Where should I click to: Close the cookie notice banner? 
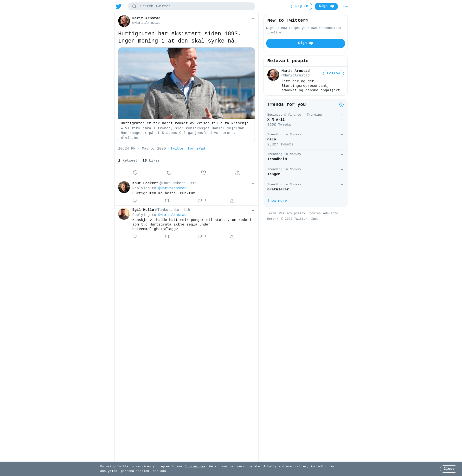449,469
